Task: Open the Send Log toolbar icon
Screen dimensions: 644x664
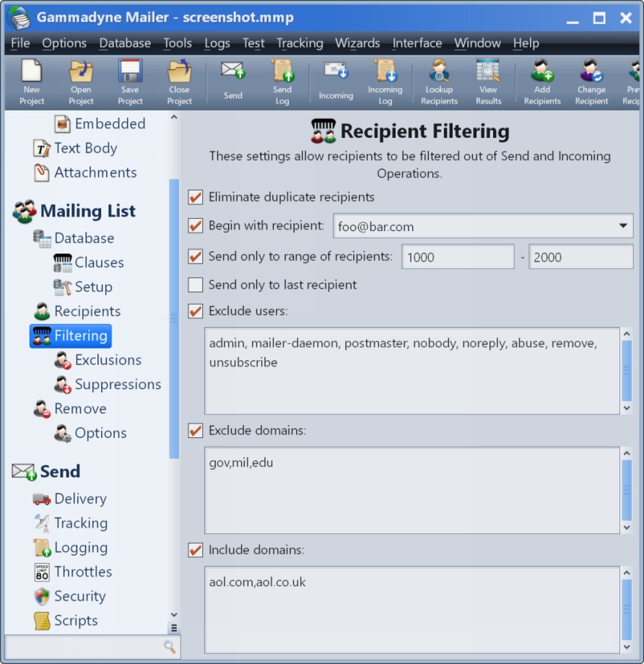Action: click(x=282, y=72)
